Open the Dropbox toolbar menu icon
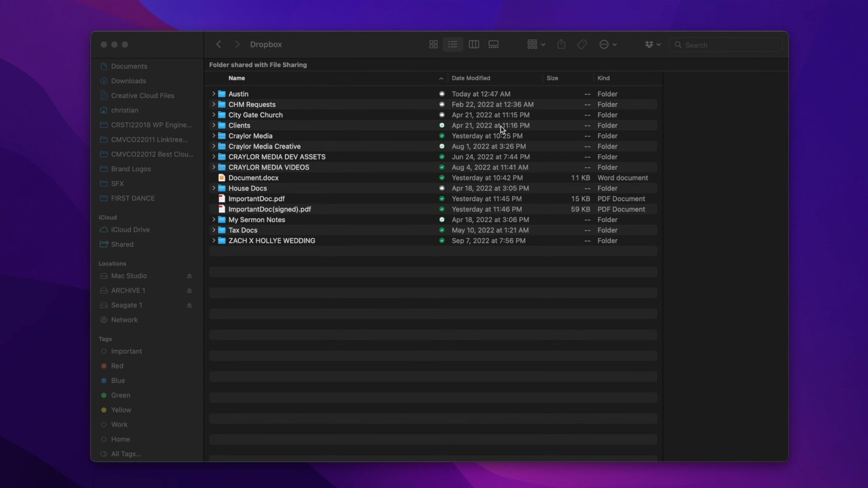Screen dimensions: 868x488 tap(652, 44)
